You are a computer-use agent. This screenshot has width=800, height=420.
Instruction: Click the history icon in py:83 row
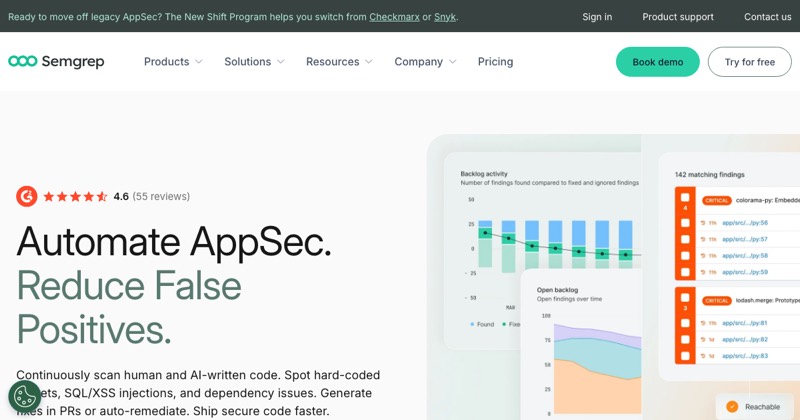click(703, 356)
